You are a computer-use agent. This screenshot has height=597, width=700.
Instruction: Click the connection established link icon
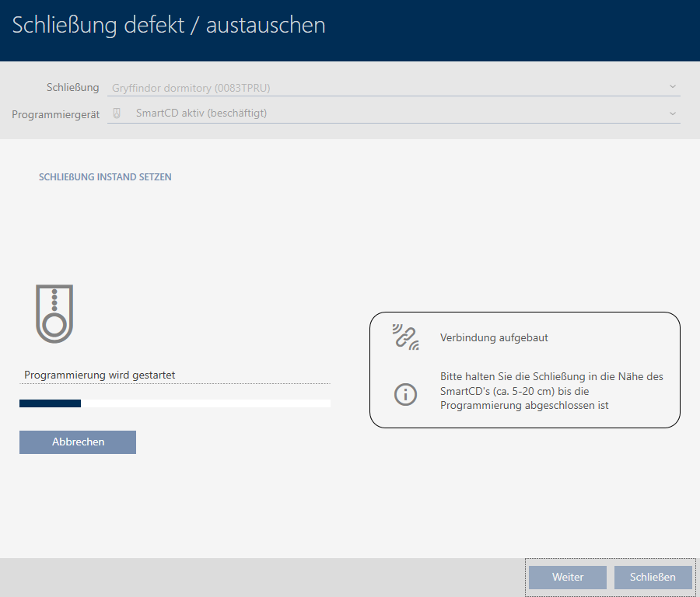click(x=405, y=337)
